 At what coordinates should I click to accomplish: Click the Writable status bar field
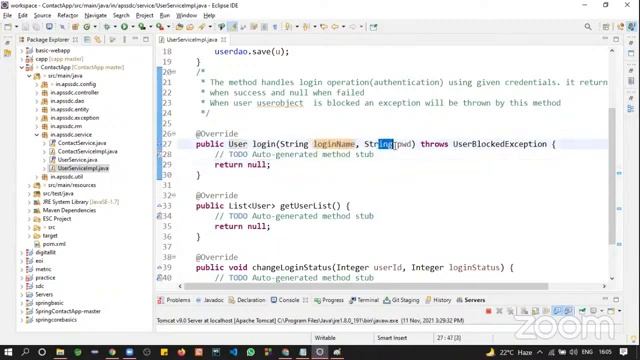tap(325, 338)
